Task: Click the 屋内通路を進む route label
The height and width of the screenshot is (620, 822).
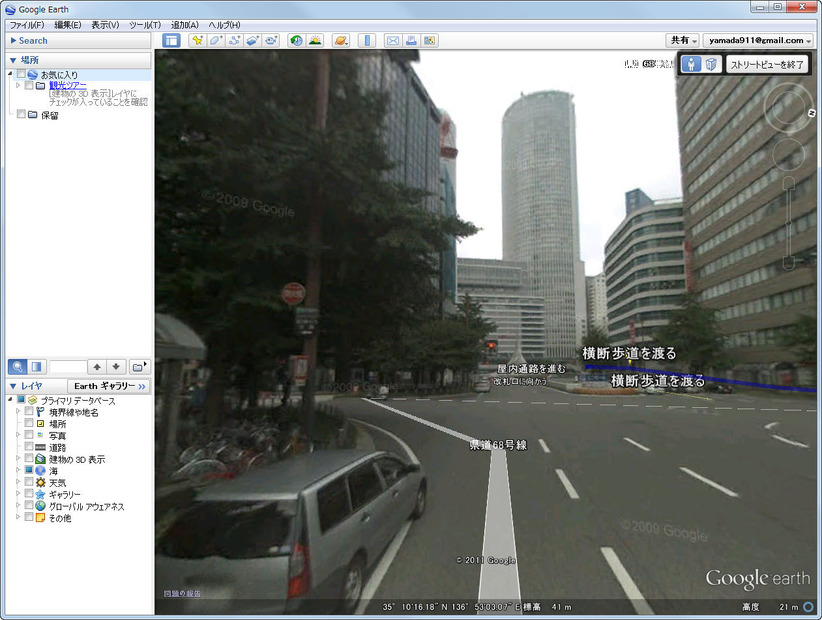Action: click(532, 369)
